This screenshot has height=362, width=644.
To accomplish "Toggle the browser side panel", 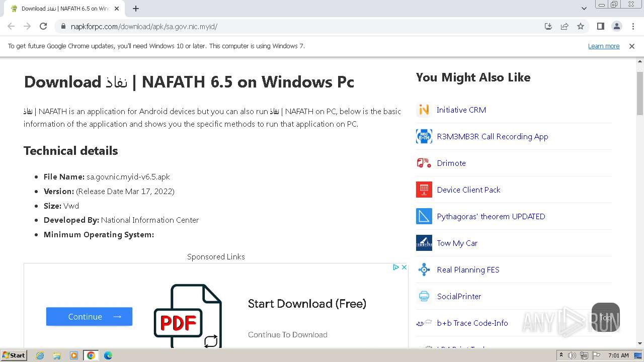I will [600, 26].
